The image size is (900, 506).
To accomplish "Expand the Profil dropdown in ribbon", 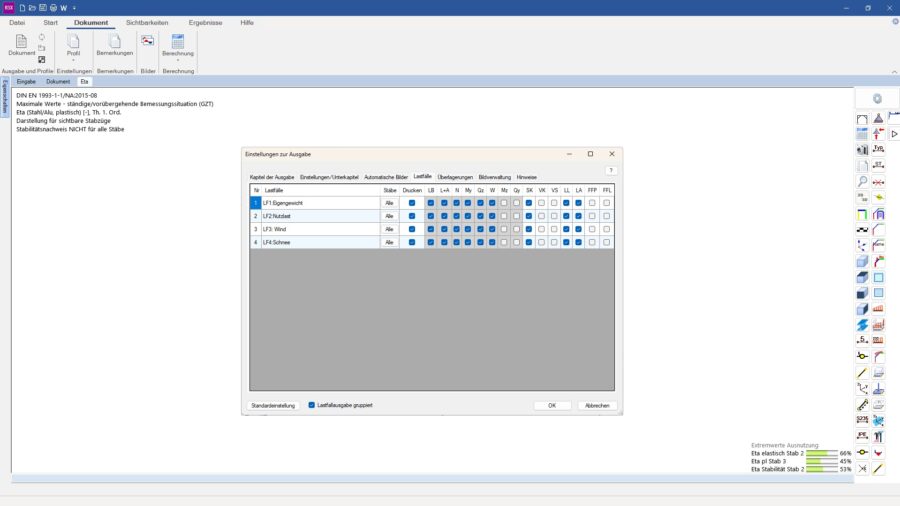I will (73, 60).
